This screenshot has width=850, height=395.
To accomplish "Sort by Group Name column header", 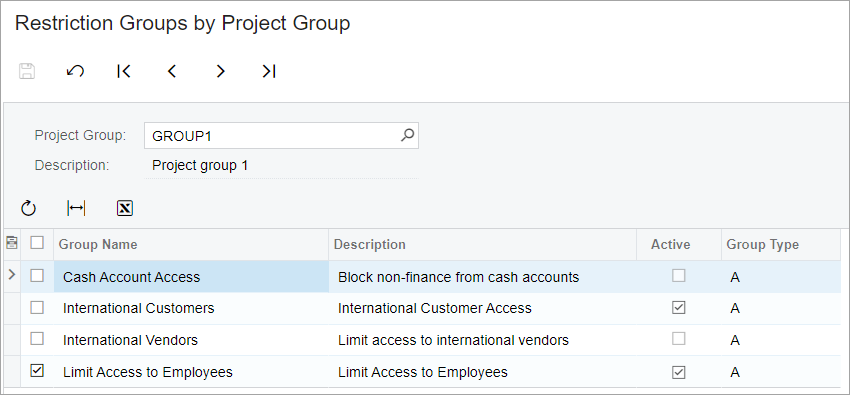I will pos(98,244).
